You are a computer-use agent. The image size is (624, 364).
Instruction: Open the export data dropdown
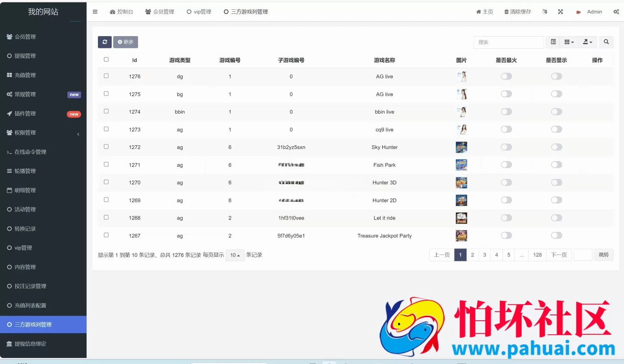pyautogui.click(x=587, y=42)
